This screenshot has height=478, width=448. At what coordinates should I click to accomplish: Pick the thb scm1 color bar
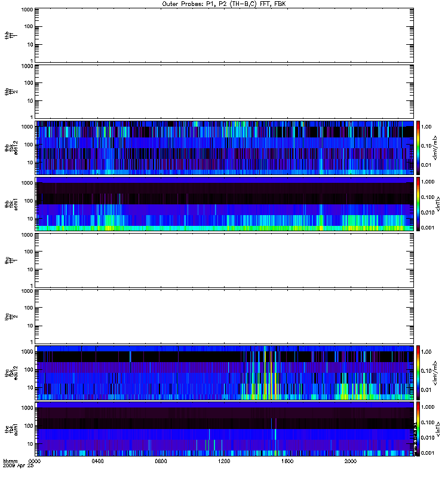(418, 204)
